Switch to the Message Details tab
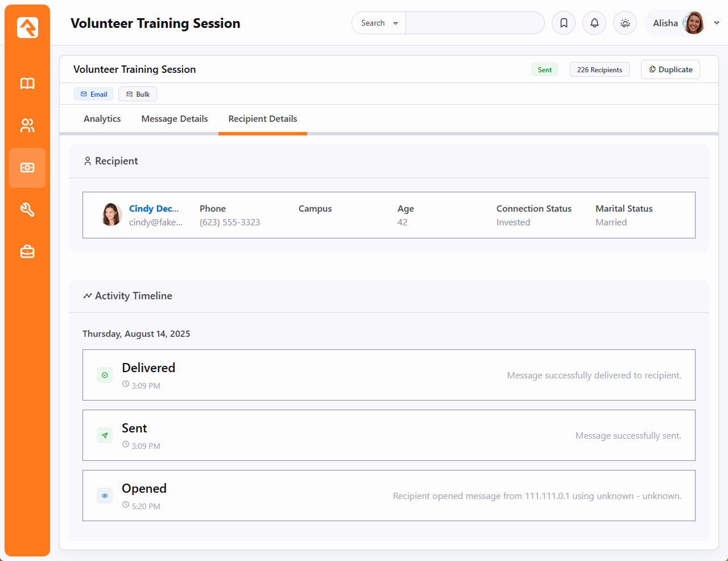The height and width of the screenshot is (561, 728). tap(175, 119)
